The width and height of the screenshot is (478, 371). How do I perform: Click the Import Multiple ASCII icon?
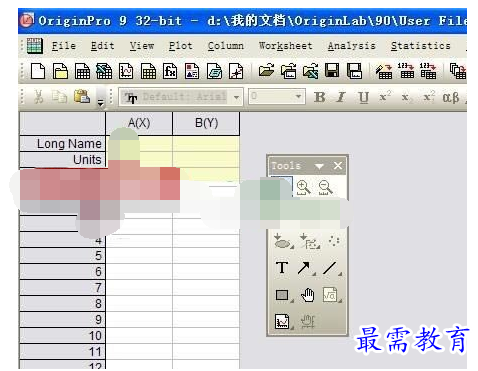[428, 71]
